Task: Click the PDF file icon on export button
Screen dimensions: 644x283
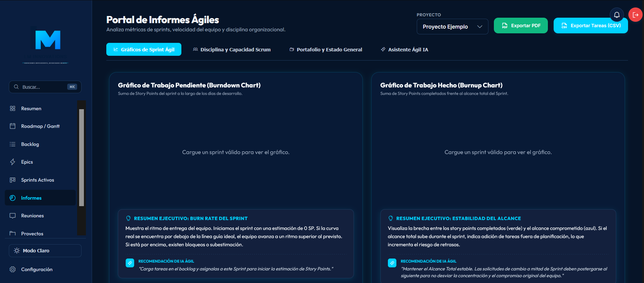Action: click(x=505, y=26)
